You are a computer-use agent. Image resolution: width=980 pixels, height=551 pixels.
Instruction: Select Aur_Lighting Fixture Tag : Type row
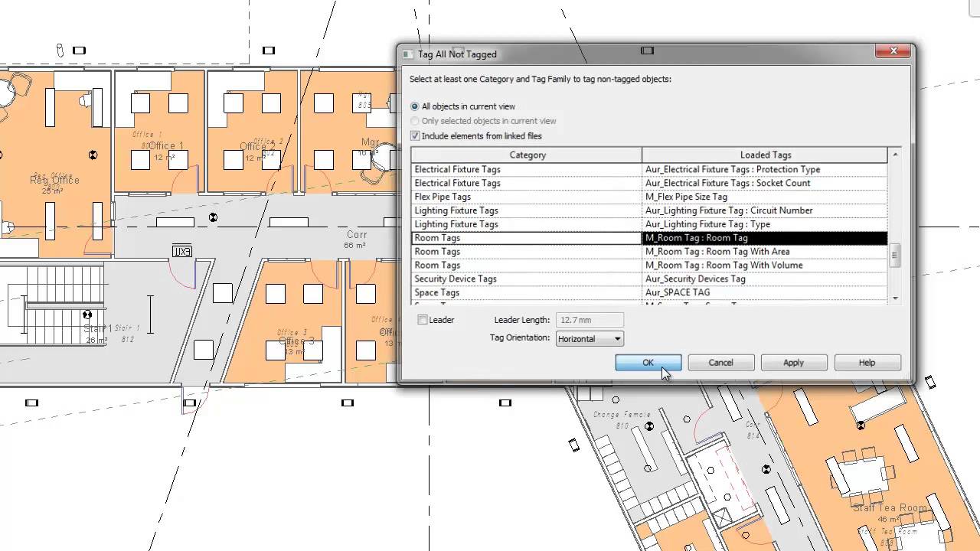pyautogui.click(x=649, y=224)
